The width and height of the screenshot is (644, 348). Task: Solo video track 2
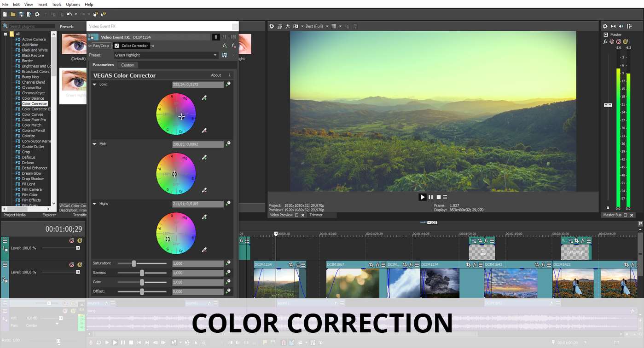click(x=80, y=265)
